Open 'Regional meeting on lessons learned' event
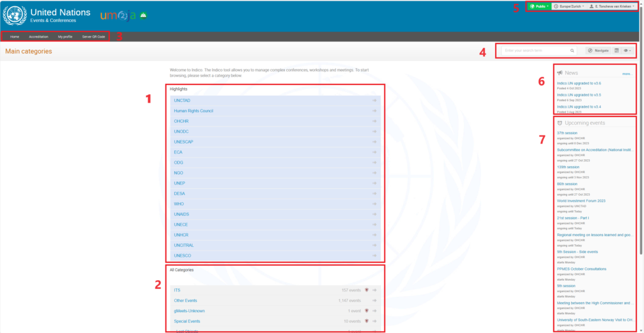 tap(596, 235)
